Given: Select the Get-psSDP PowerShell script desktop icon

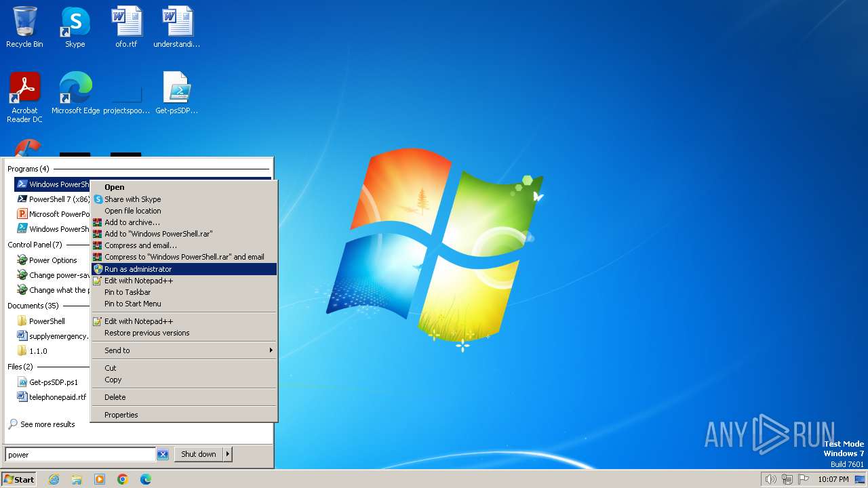Looking at the screenshot, I should tap(177, 94).
